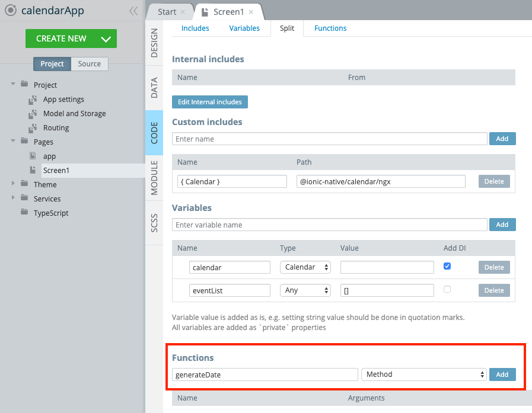Screen dimensions: 532x413
Task: Add the generateDate function
Action: tap(502, 374)
